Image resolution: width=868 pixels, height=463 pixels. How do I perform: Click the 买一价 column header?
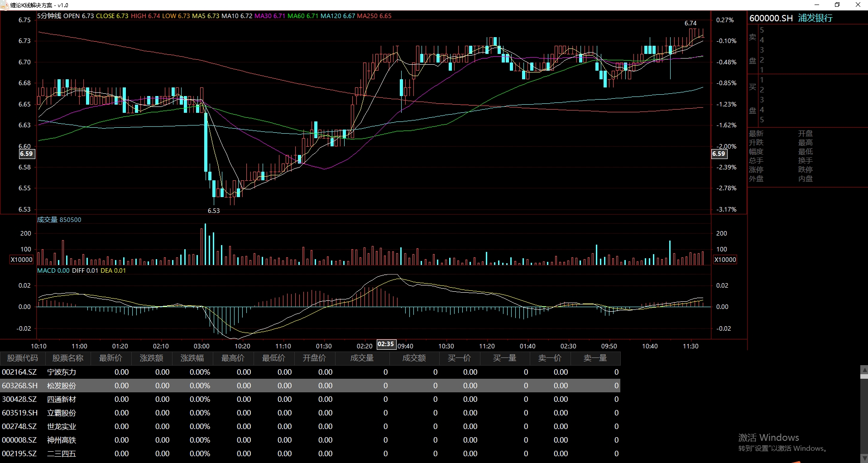click(x=460, y=358)
